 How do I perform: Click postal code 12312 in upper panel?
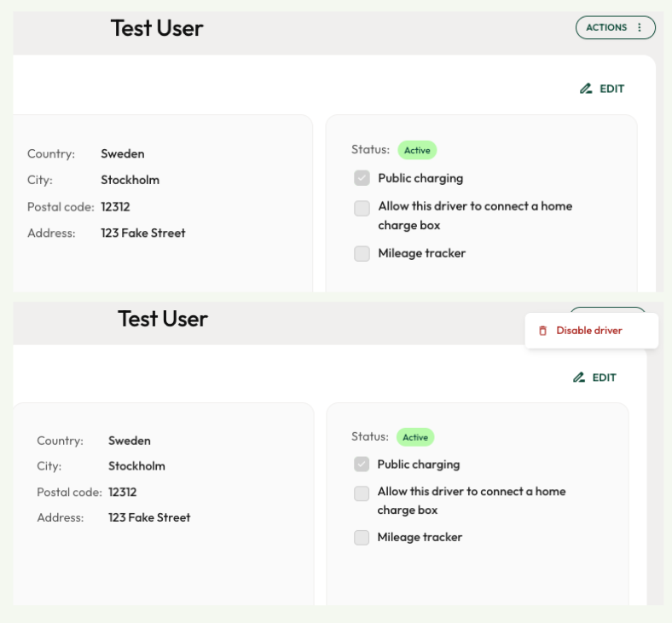[x=115, y=207]
